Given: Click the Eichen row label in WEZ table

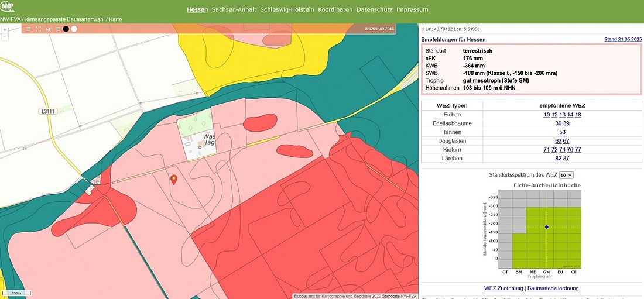Looking at the screenshot, I should point(452,115).
